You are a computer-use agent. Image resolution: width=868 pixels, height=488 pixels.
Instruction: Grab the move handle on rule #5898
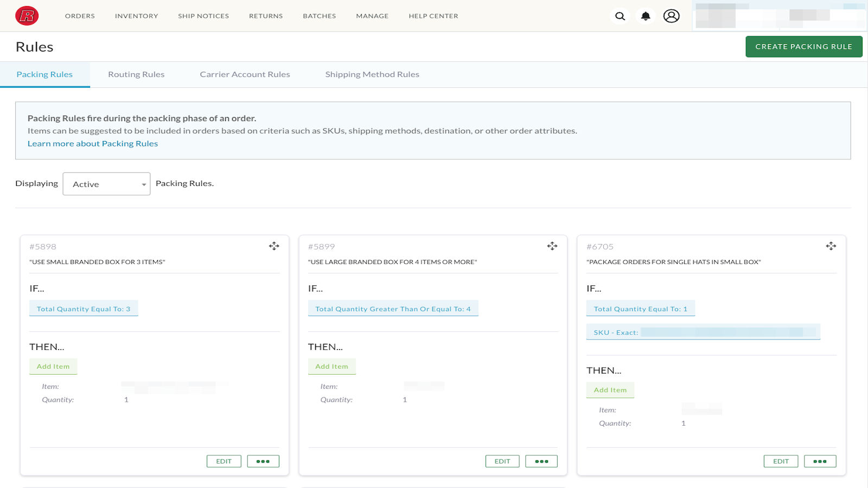[x=274, y=246]
